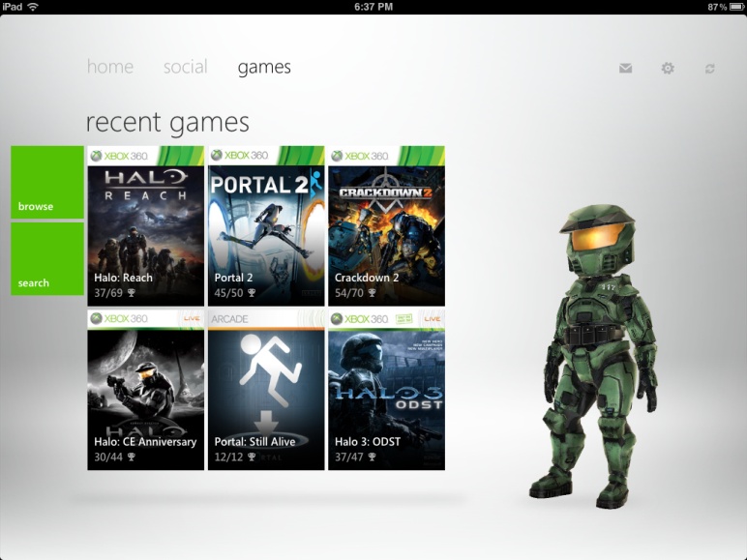
Task: Open the Crackdown 2 game cover
Action: click(386, 225)
